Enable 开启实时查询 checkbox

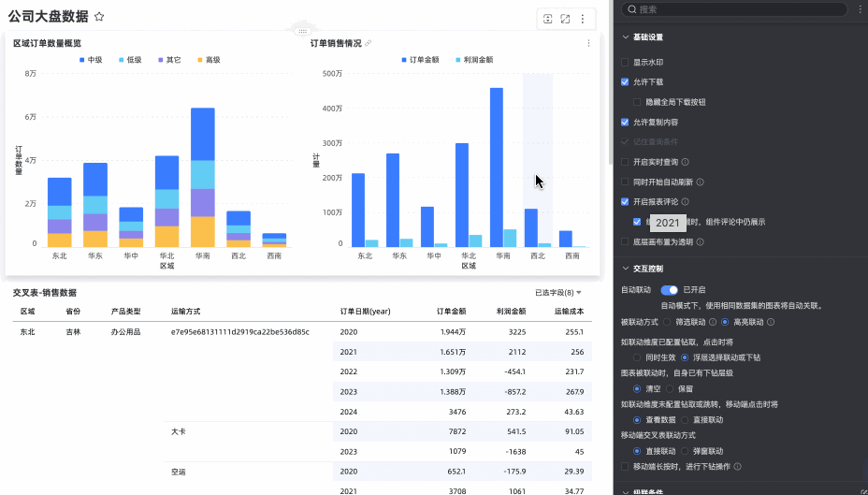tap(625, 162)
